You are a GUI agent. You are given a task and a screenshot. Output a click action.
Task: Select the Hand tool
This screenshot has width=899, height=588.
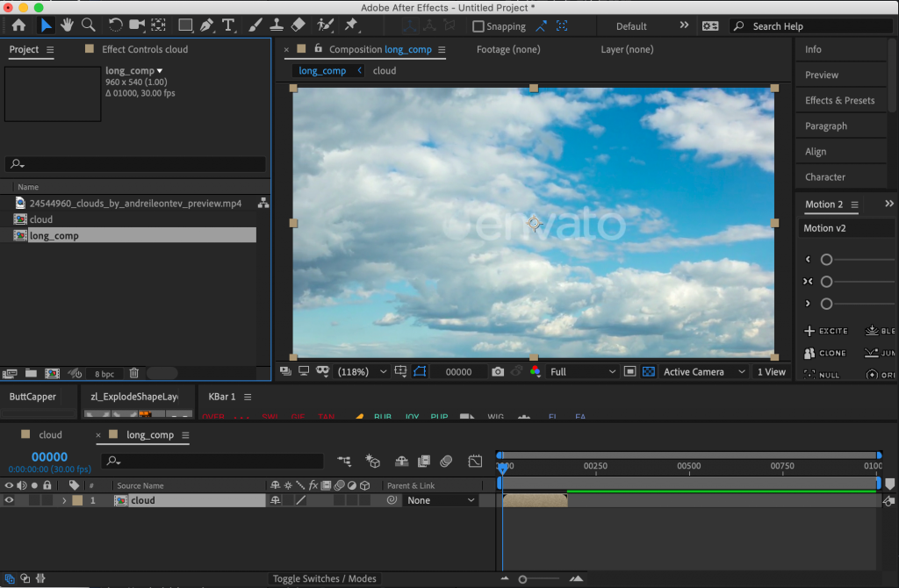click(68, 25)
